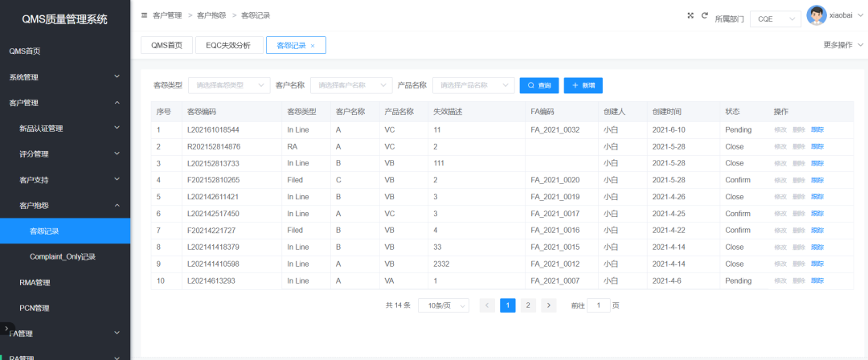Close the 客怨记录 tab with its x
Screen dimensions: 868x360
click(x=313, y=46)
